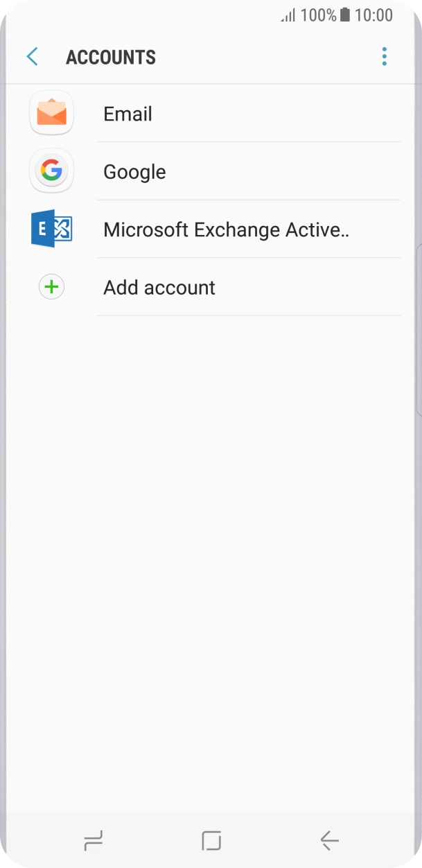Tap the edge panel handle on right side
This screenshot has height=868, width=422.
(419, 329)
